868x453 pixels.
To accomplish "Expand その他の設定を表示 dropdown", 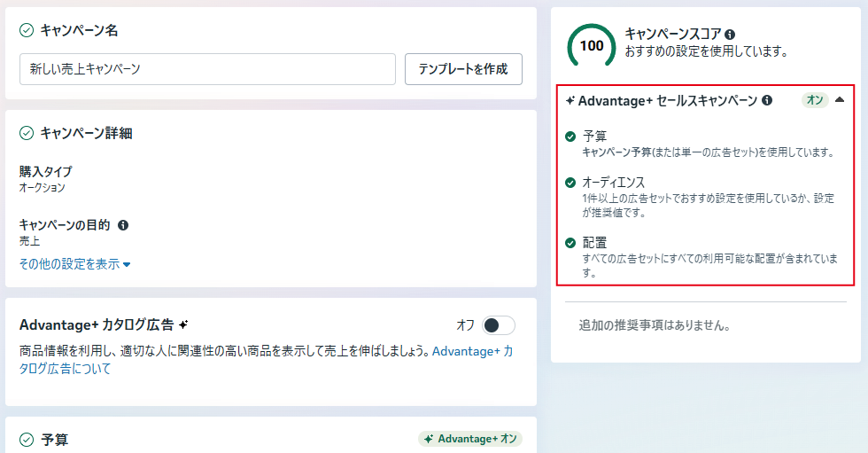I will pos(75,264).
